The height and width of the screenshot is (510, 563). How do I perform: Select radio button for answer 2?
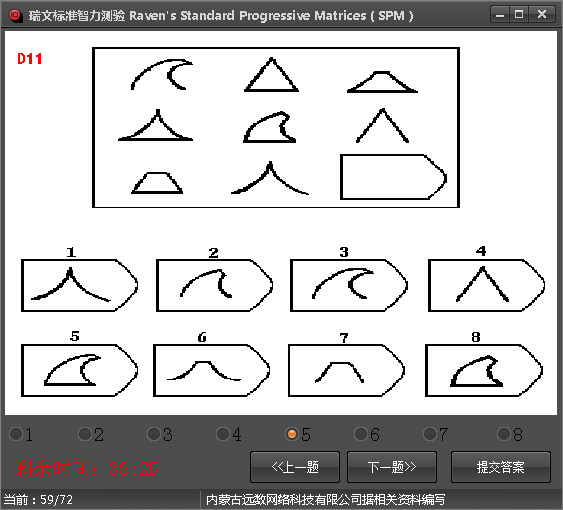point(85,434)
